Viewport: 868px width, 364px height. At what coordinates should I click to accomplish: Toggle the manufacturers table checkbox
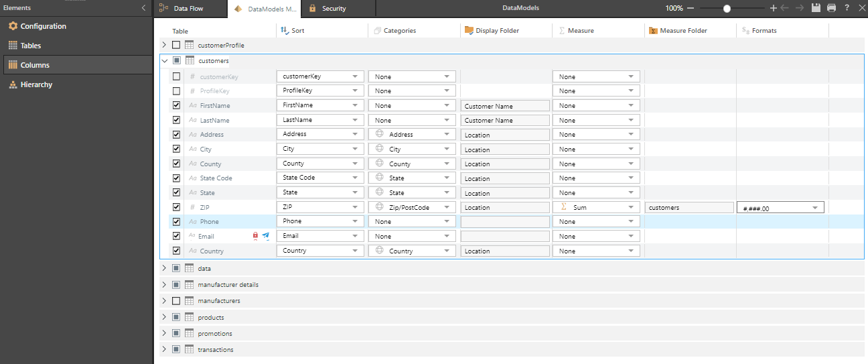tap(176, 301)
